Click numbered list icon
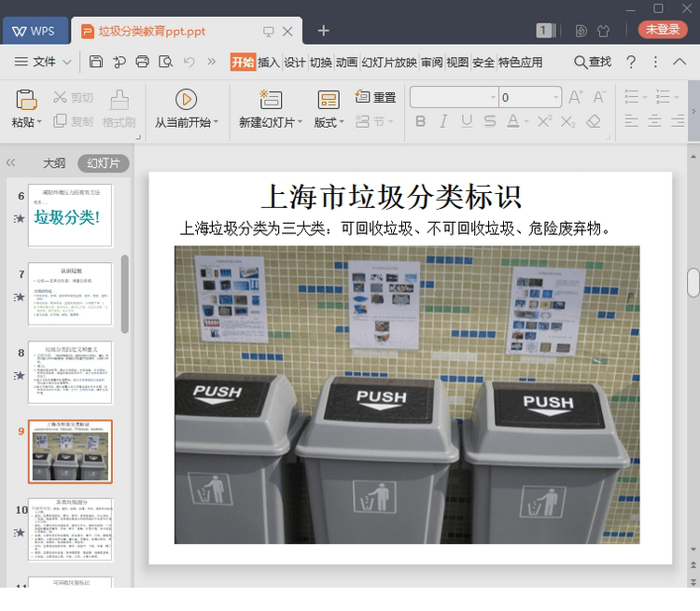The image size is (700, 611). point(663,96)
